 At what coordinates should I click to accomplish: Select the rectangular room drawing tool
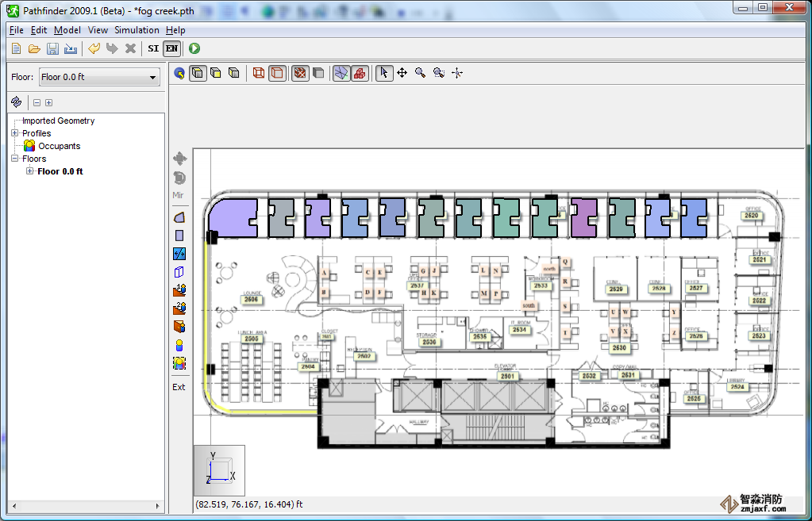pos(179,236)
